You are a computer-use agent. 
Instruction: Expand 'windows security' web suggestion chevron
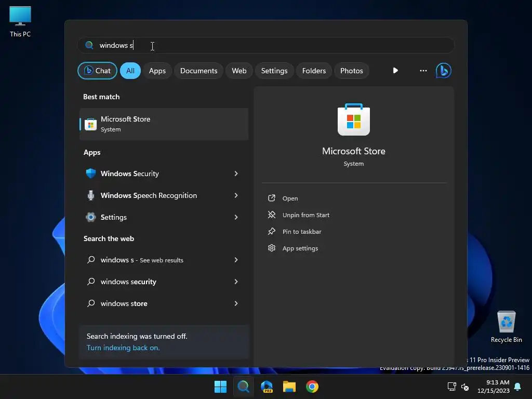coord(236,282)
